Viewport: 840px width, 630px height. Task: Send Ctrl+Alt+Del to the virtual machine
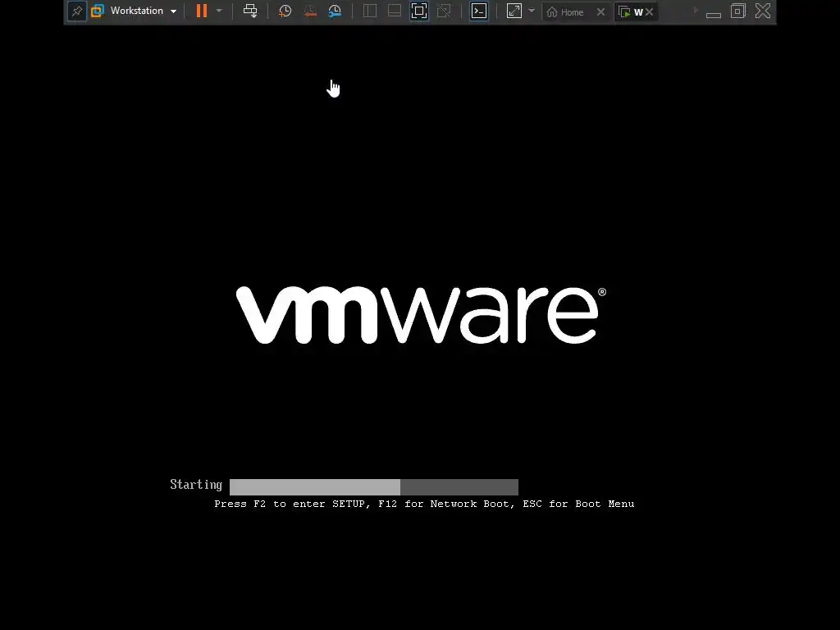(250, 11)
